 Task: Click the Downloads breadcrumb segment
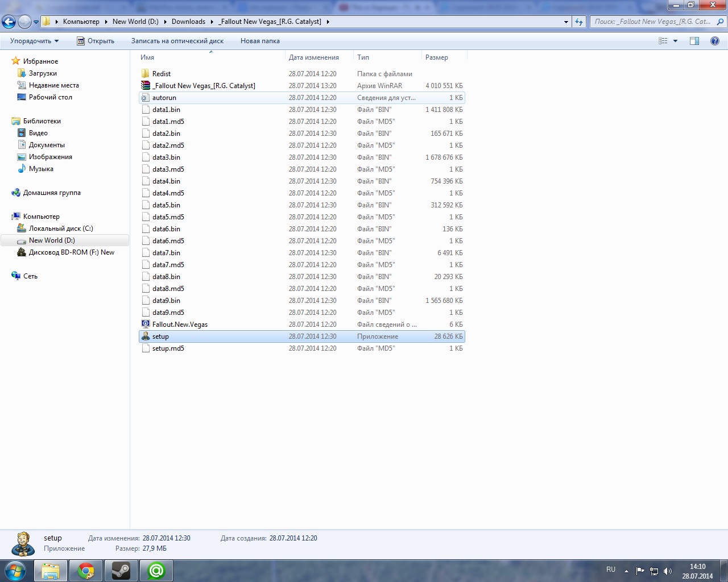coord(188,22)
